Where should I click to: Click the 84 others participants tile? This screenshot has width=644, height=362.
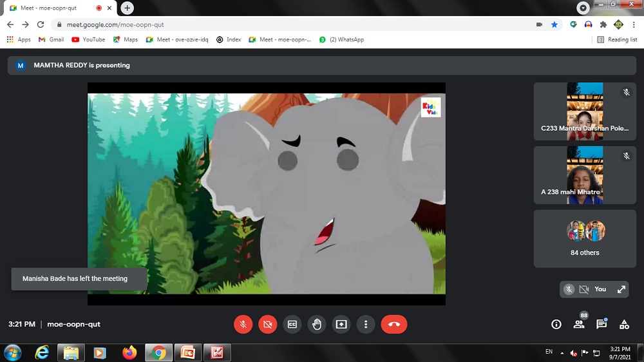point(585,238)
